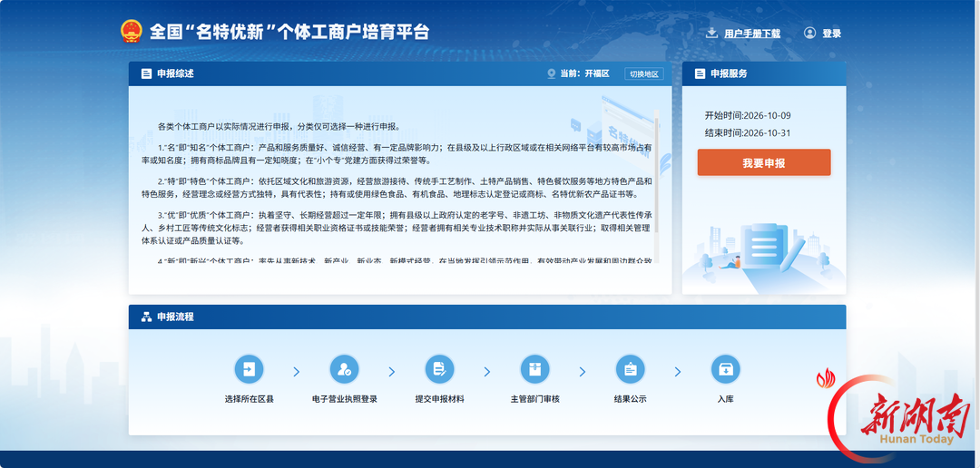
Task: Click the 选择所在区县 step icon
Action: [x=249, y=369]
